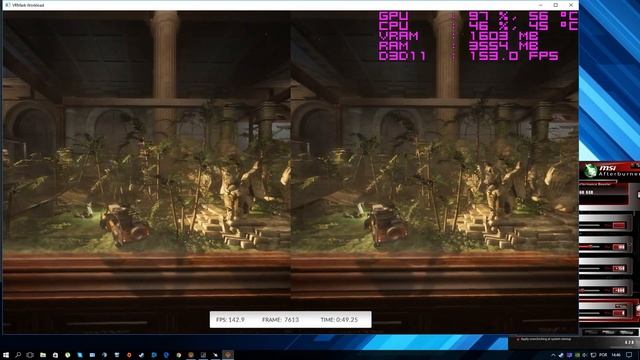Click the FRAME: 7613 counter
640x360 pixels.
pos(280,320)
